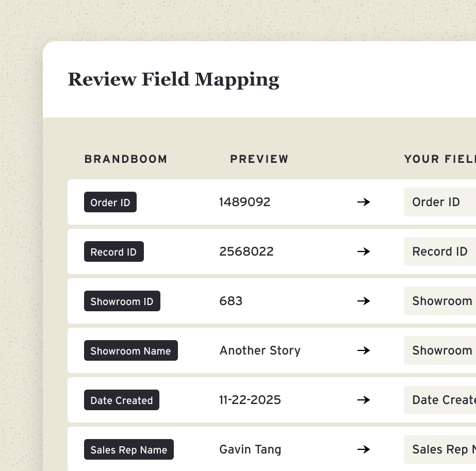Viewport: 476px width, 471px height.
Task: Click the Showroom ID Brandboom tag
Action: pyautogui.click(x=122, y=301)
